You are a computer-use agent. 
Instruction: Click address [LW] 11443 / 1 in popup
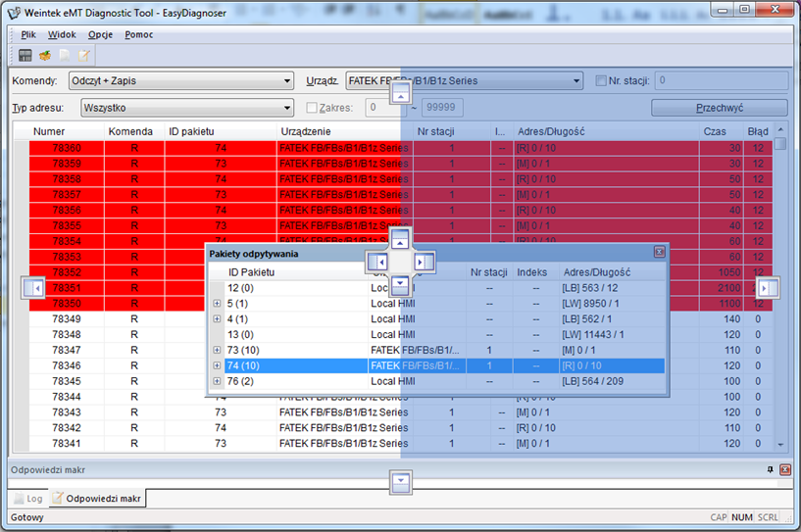pyautogui.click(x=592, y=334)
